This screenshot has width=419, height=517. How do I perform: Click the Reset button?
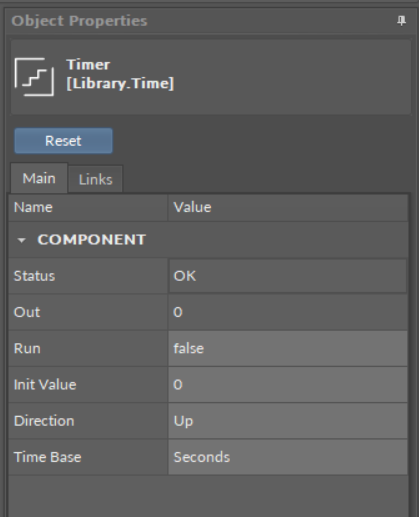(x=63, y=141)
